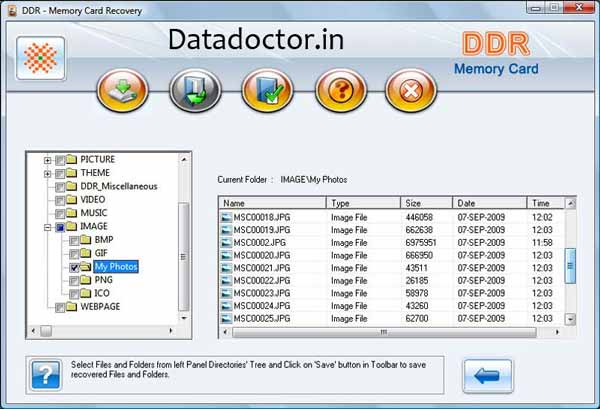Toggle the IMAGE folder checkbox
Image resolution: width=600 pixels, height=409 pixels.
point(60,227)
